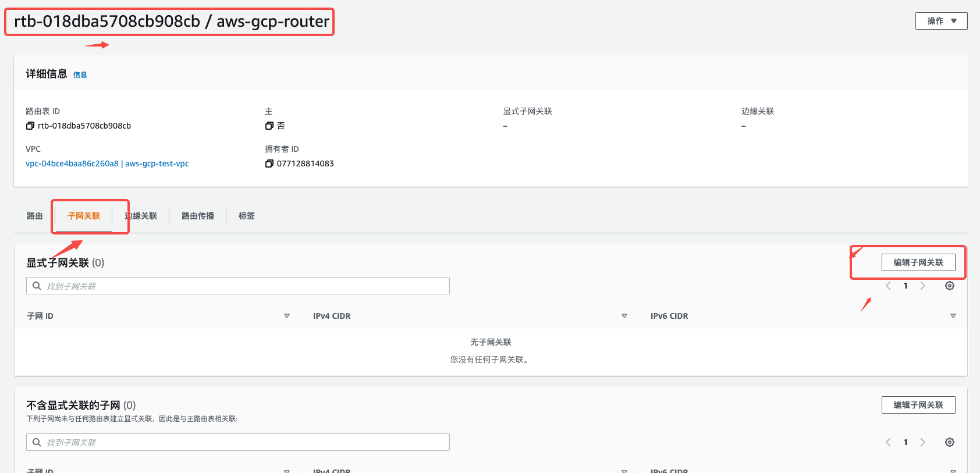Switch to the 路由 tab

pyautogui.click(x=35, y=216)
